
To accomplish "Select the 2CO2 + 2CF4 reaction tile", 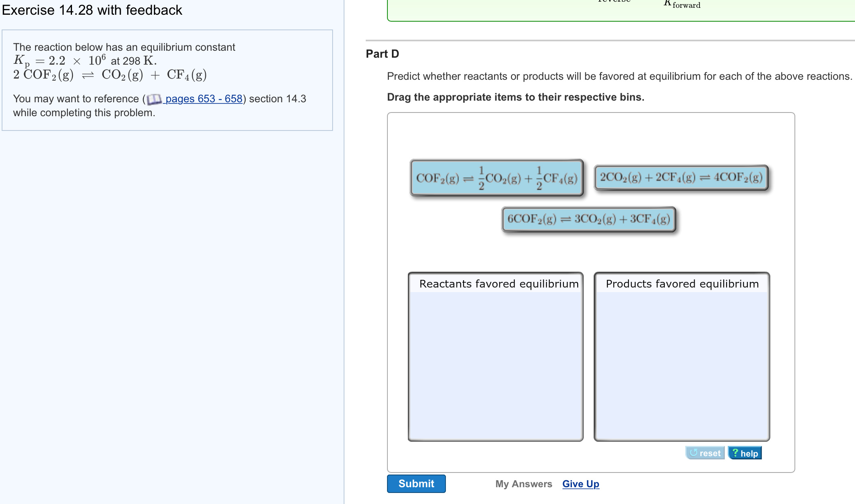I will 681,177.
